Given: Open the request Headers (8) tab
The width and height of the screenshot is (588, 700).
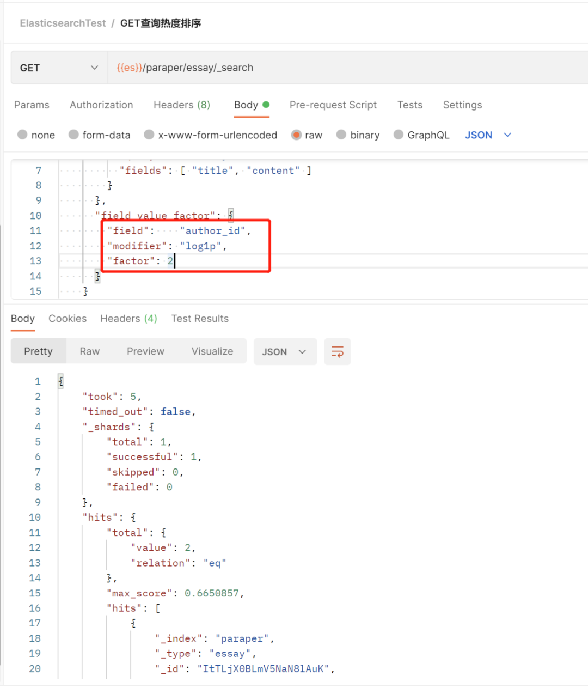Looking at the screenshot, I should coord(182,105).
